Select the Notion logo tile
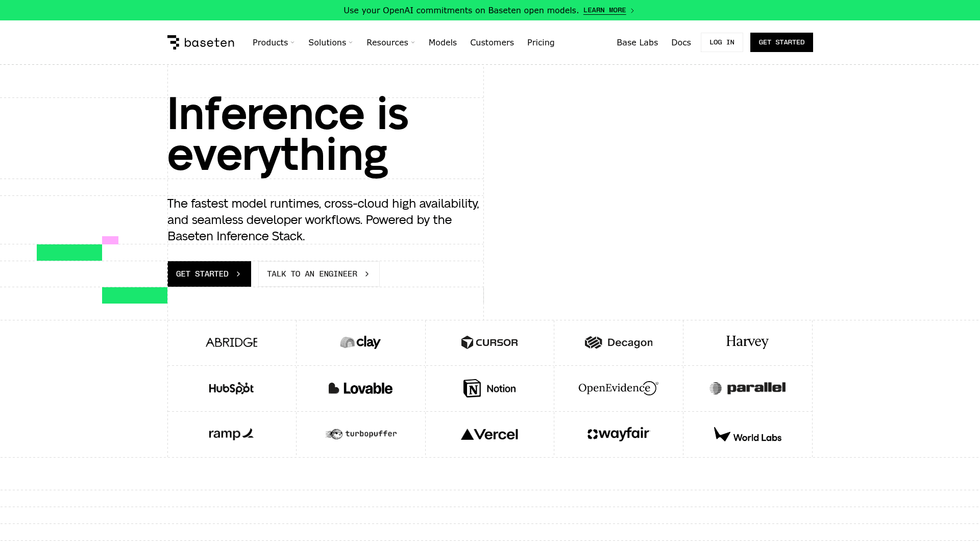The width and height of the screenshot is (980, 551). pyautogui.click(x=489, y=388)
